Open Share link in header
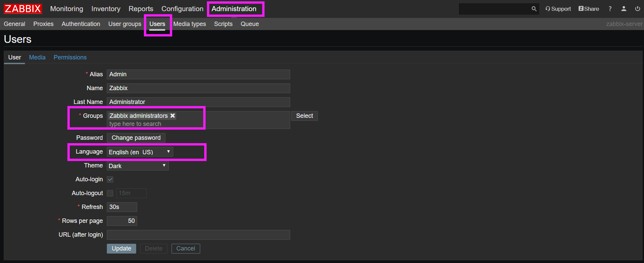Viewport: 644px width, 263px height. (x=589, y=9)
